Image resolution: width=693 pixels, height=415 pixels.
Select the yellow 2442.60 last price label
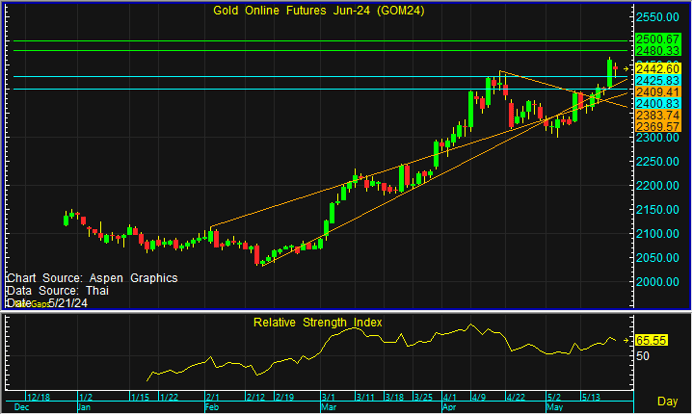[657, 69]
